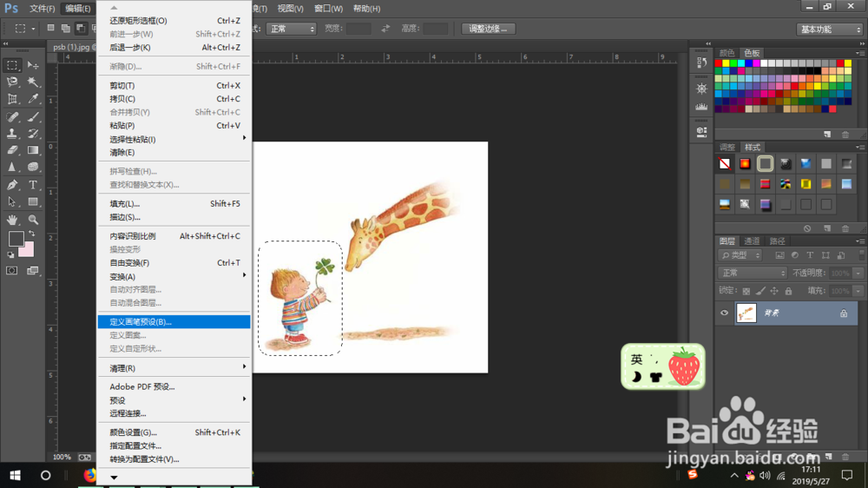868x488 pixels.
Task: Select the Zoom tool
Action: (33, 220)
